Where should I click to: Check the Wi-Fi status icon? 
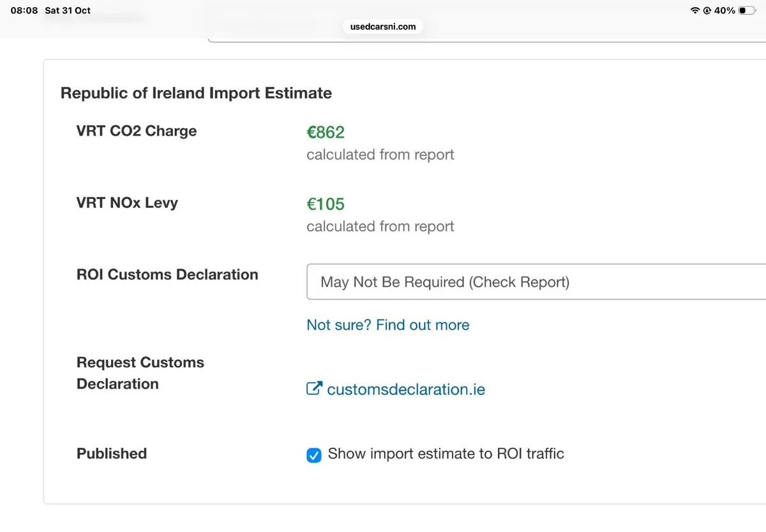pos(695,11)
